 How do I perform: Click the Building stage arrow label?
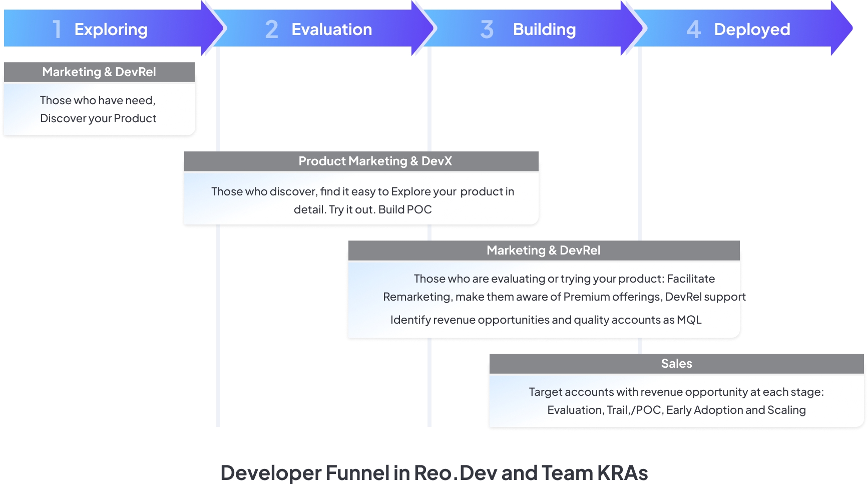click(x=544, y=30)
